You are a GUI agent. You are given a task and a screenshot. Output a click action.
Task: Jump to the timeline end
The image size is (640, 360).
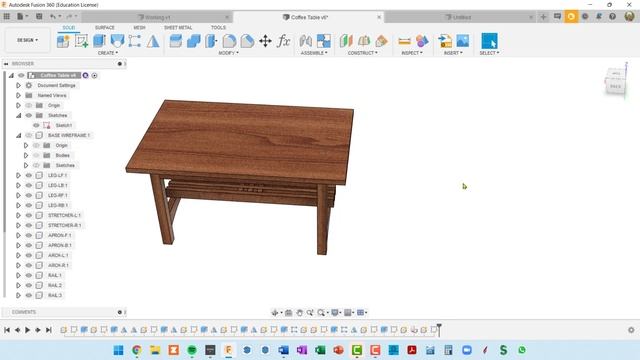(x=49, y=330)
